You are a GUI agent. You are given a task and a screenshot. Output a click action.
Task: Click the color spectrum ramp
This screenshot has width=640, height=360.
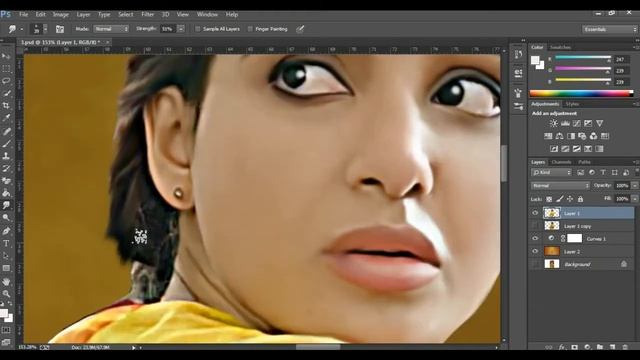[581, 93]
